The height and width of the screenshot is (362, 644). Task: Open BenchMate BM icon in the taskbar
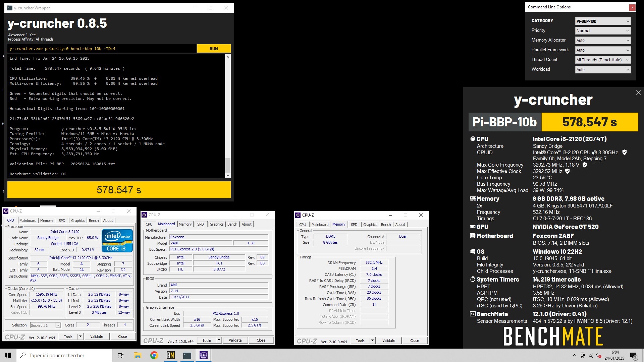pos(170,355)
